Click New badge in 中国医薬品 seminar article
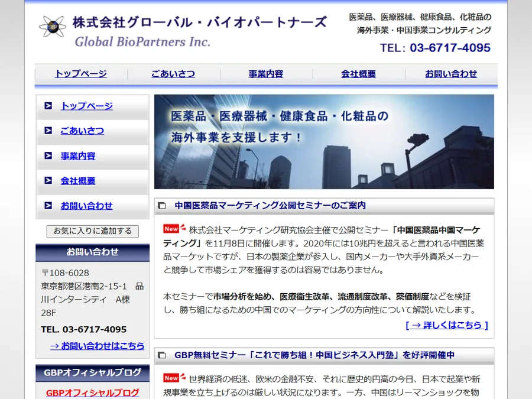The height and width of the screenshot is (399, 532). (174, 228)
